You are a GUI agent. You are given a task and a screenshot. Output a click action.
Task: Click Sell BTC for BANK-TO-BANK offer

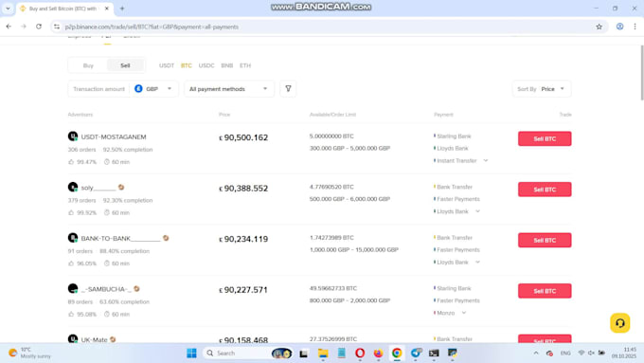(x=545, y=240)
